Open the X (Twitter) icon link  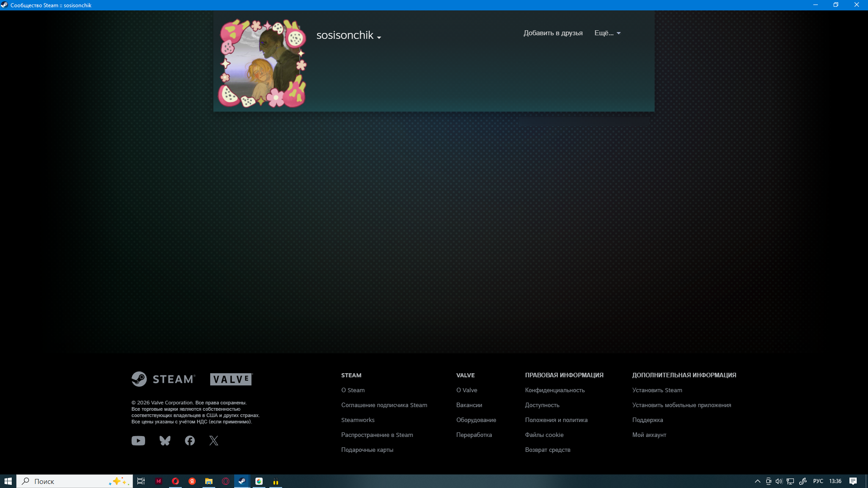point(214,441)
